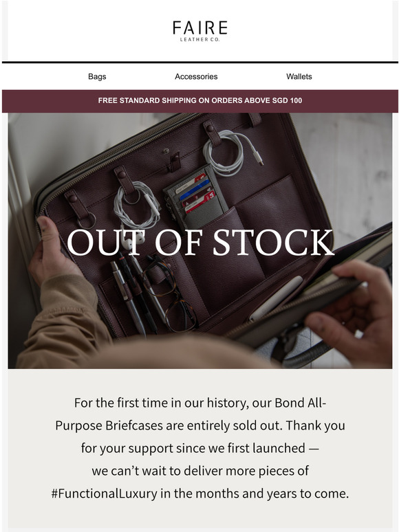Click the 'LEATHER CO.' tagline under logo

pos(199,40)
